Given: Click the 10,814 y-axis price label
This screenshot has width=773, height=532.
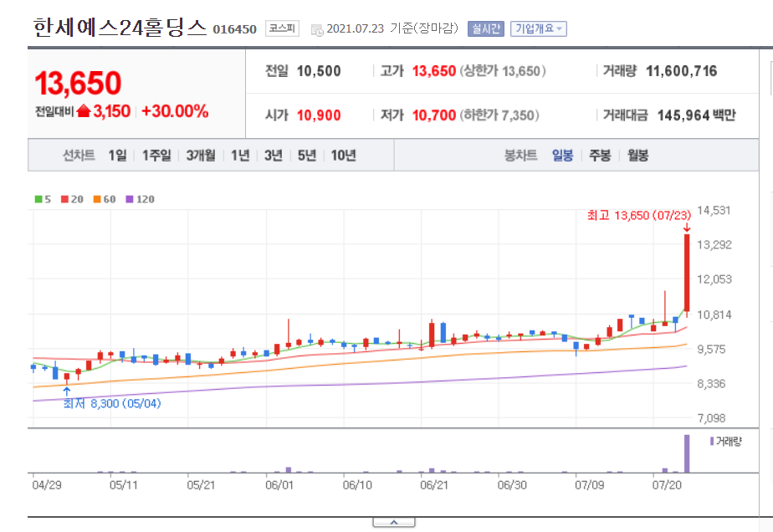Looking at the screenshot, I should 714,315.
